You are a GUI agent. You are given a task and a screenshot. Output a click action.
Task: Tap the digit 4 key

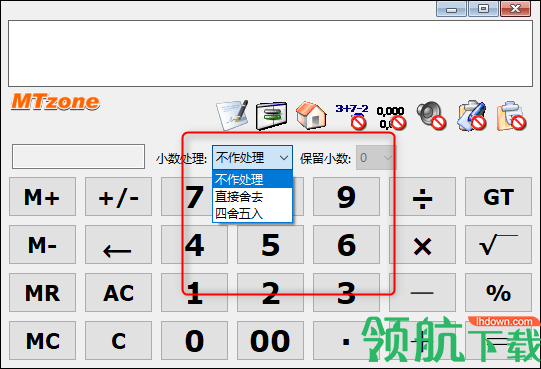194,245
